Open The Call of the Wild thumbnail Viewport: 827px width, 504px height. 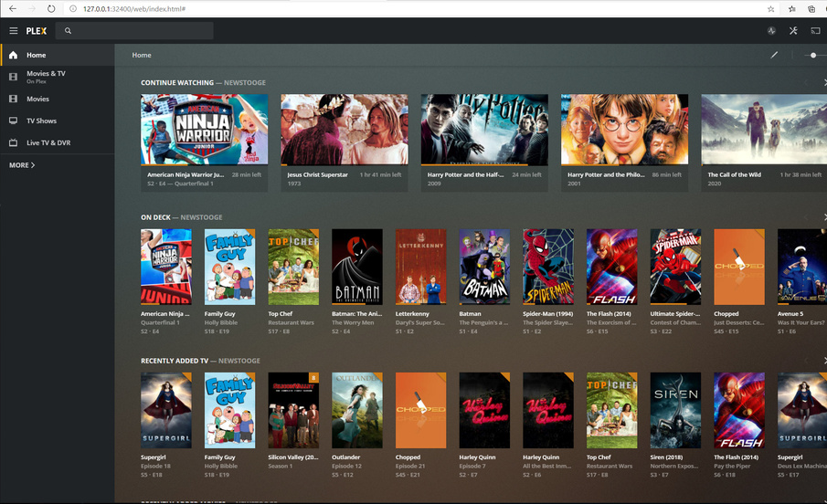coord(764,130)
